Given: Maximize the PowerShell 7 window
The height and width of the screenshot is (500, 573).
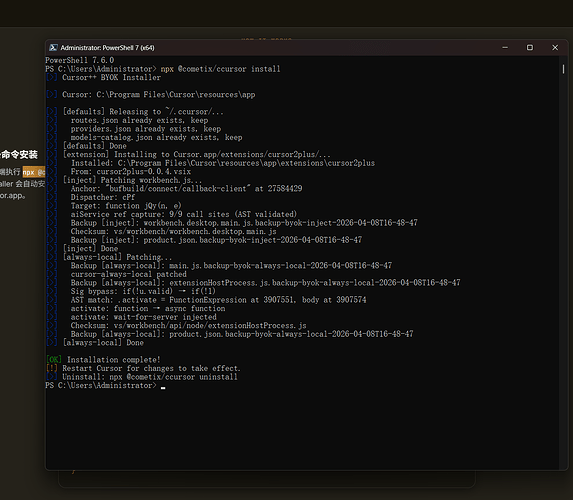Looking at the screenshot, I should 530,48.
